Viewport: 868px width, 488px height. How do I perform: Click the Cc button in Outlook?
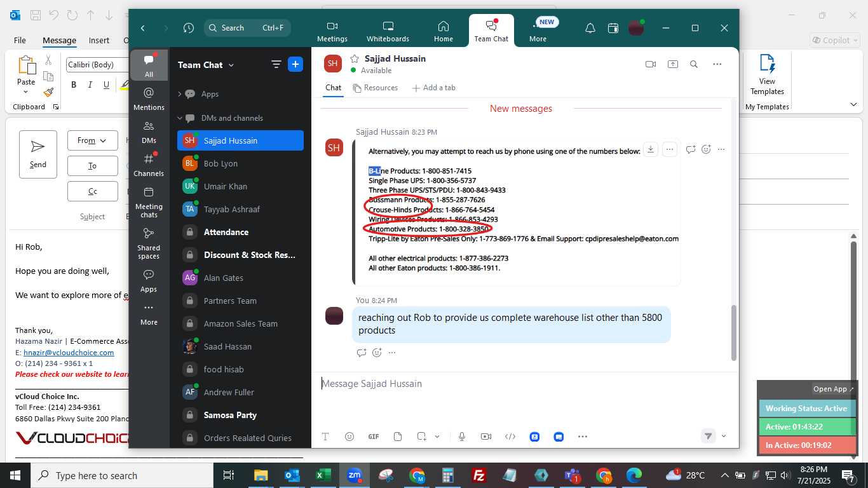click(92, 191)
